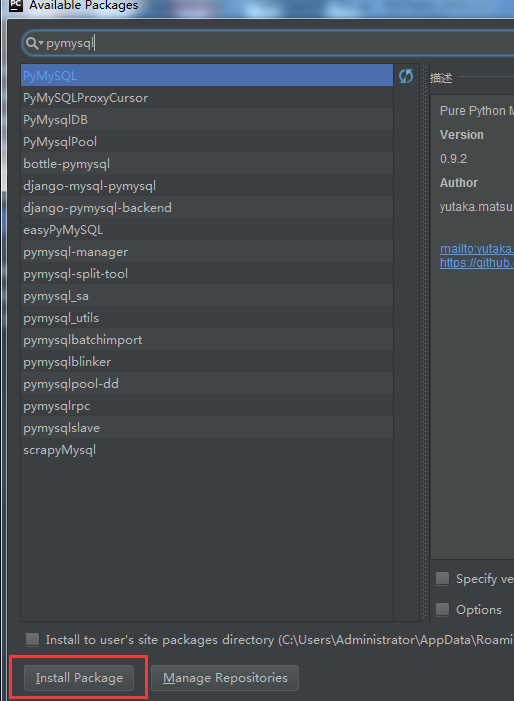Select django-mysql-pymysql package
The image size is (514, 701).
tap(207, 186)
